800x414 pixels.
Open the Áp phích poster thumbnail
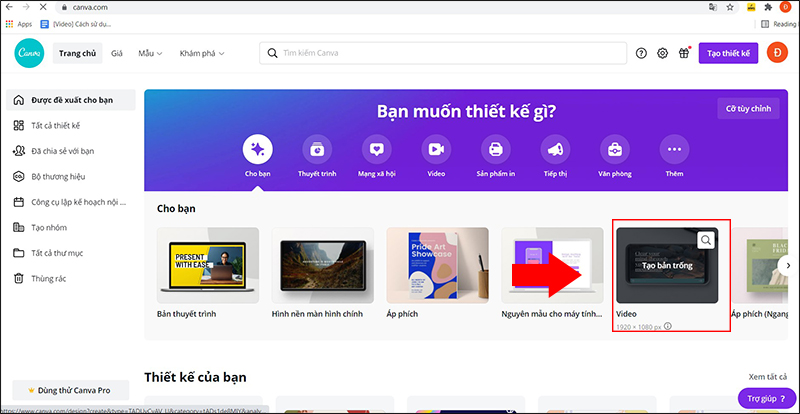pyautogui.click(x=437, y=265)
